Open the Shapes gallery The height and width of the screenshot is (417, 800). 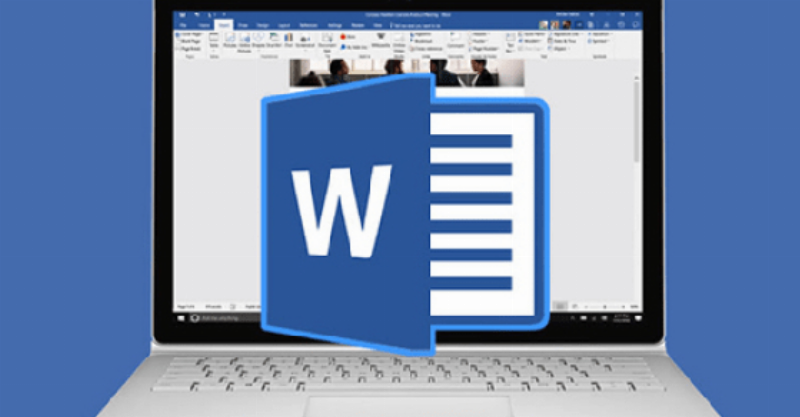pos(259,41)
